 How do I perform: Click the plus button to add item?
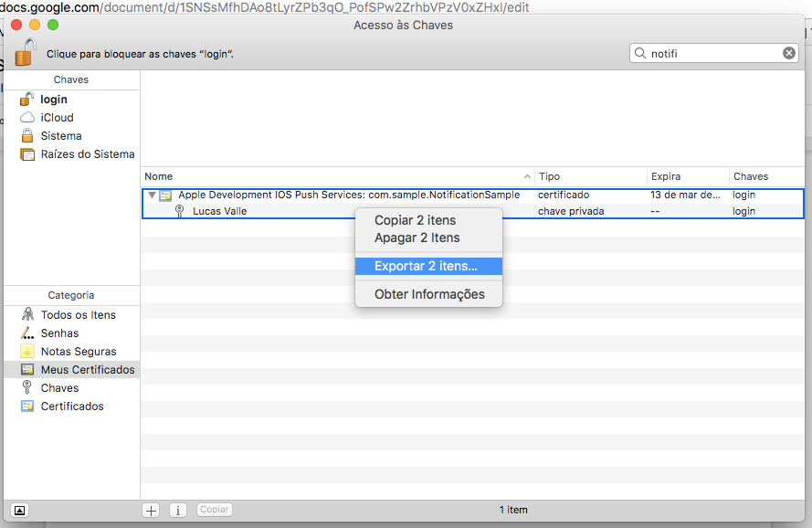(x=151, y=511)
